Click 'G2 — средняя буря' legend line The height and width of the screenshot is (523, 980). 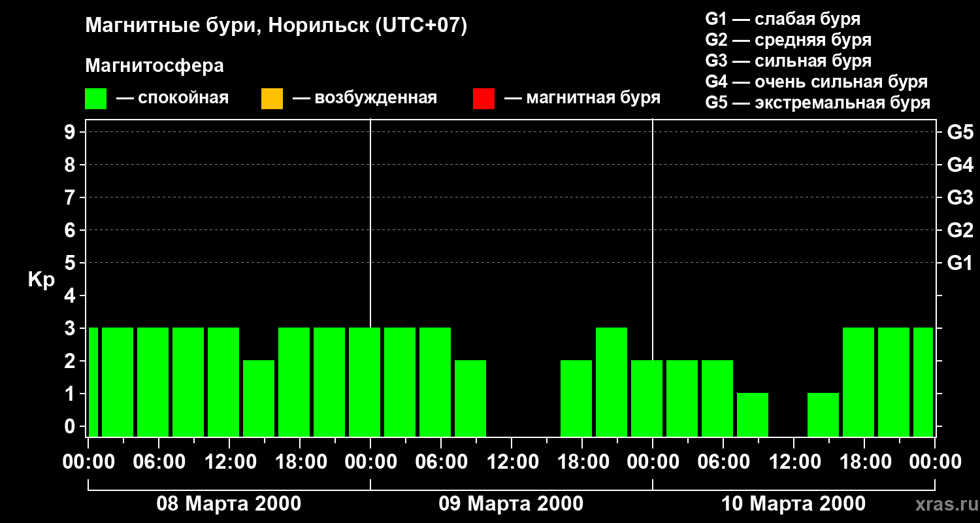[788, 40]
